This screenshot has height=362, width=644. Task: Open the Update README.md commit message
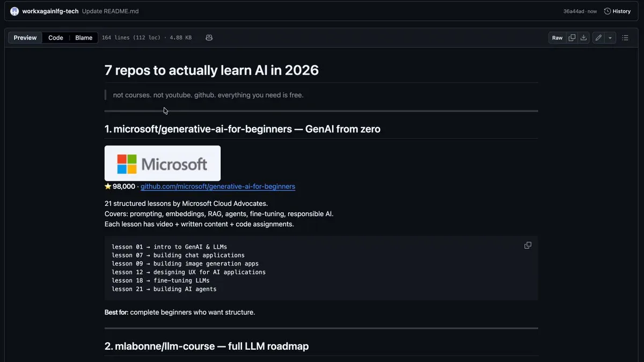[x=111, y=11]
